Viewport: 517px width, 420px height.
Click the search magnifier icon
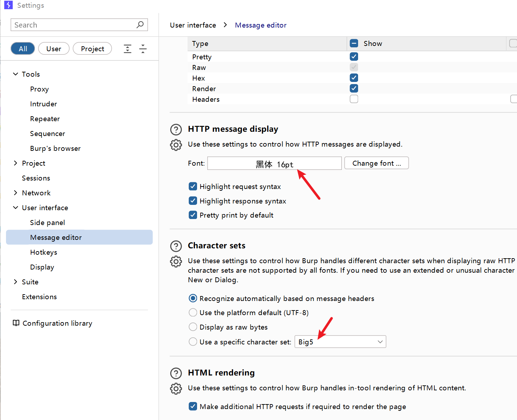(140, 25)
